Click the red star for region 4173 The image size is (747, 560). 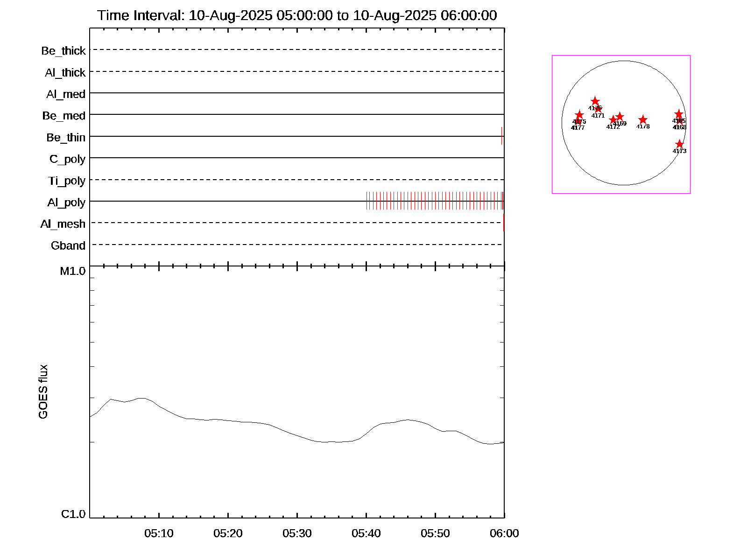[x=679, y=144]
